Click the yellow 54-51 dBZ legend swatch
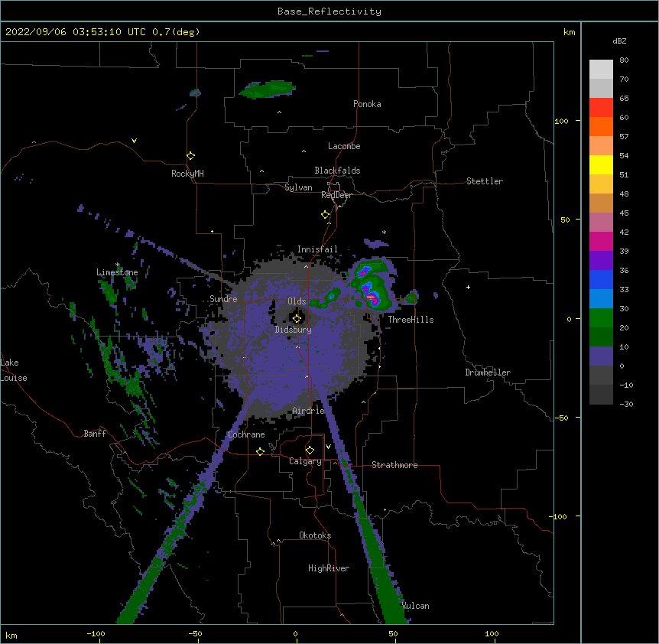This screenshot has width=659, height=644. tap(601, 164)
